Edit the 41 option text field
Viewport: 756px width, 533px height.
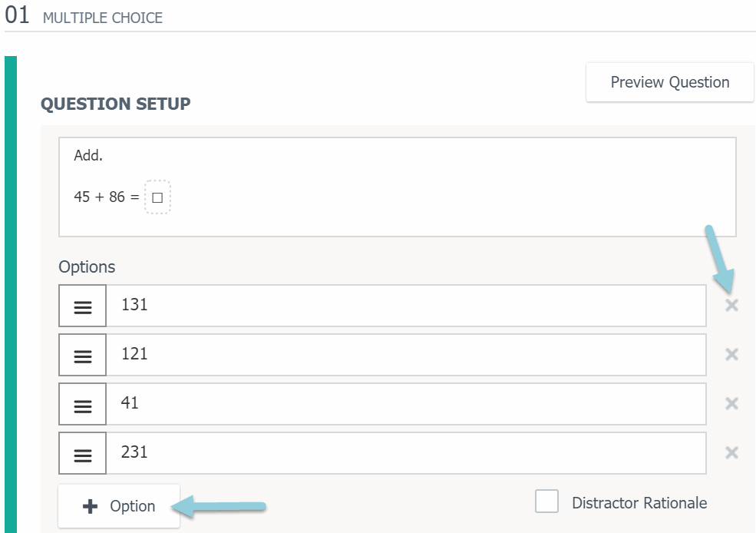pos(405,404)
